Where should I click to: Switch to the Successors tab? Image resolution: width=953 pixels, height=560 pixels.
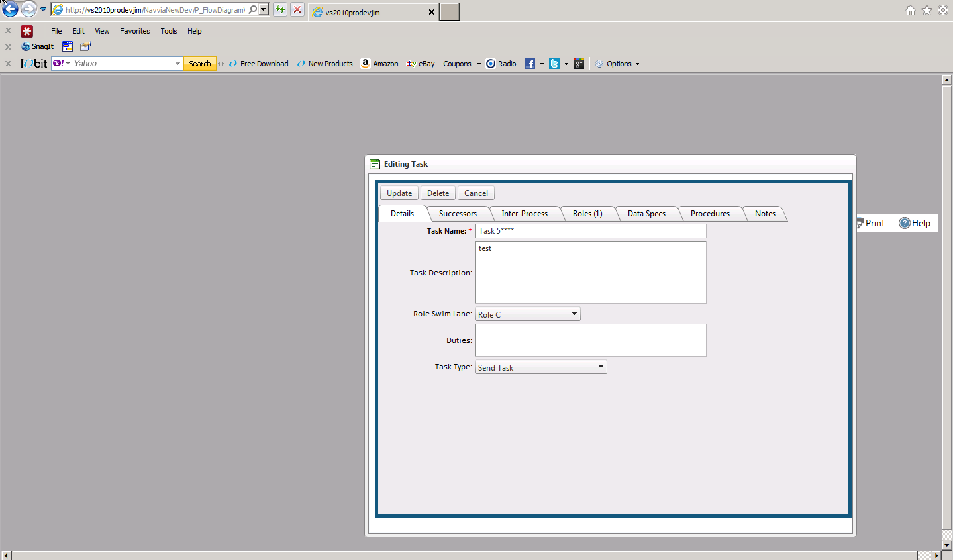(x=458, y=214)
